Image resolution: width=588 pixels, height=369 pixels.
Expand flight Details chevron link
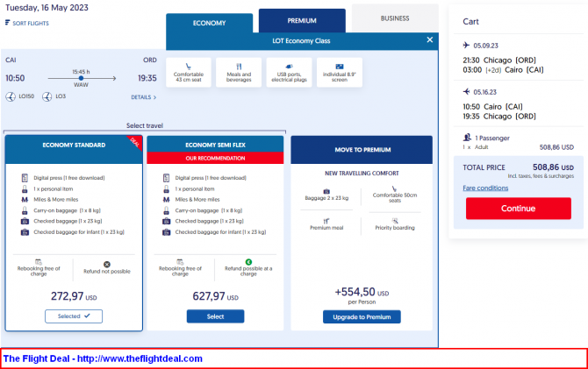point(144,97)
